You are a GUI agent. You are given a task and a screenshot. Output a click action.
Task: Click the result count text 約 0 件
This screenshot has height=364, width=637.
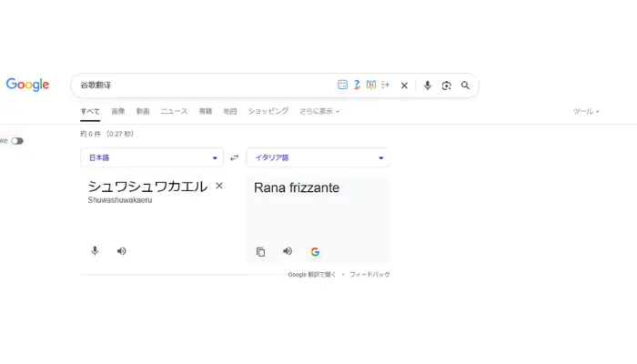click(x=90, y=134)
